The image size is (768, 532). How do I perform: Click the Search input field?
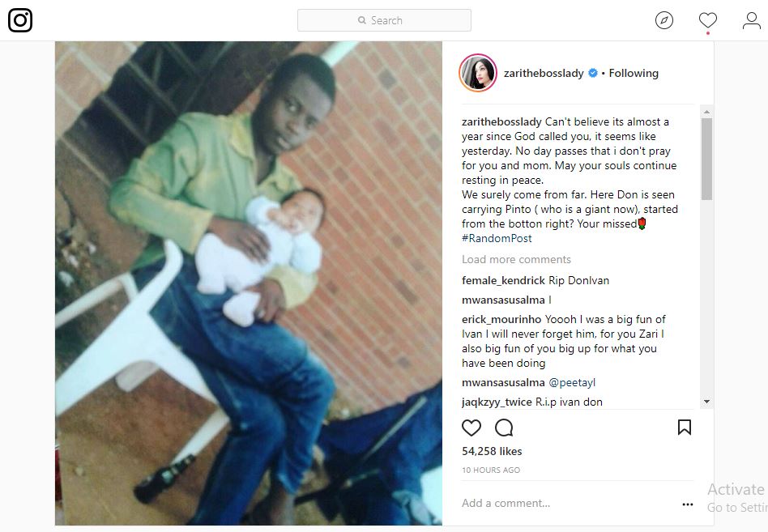384,20
